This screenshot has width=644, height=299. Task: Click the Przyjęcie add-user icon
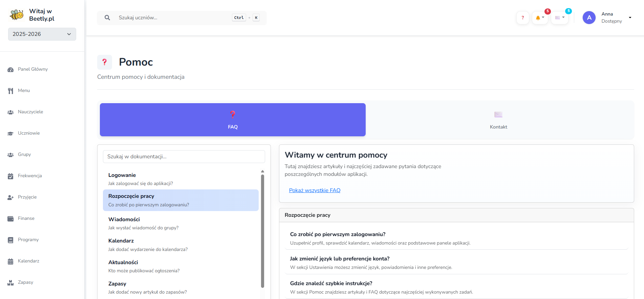tap(10, 197)
